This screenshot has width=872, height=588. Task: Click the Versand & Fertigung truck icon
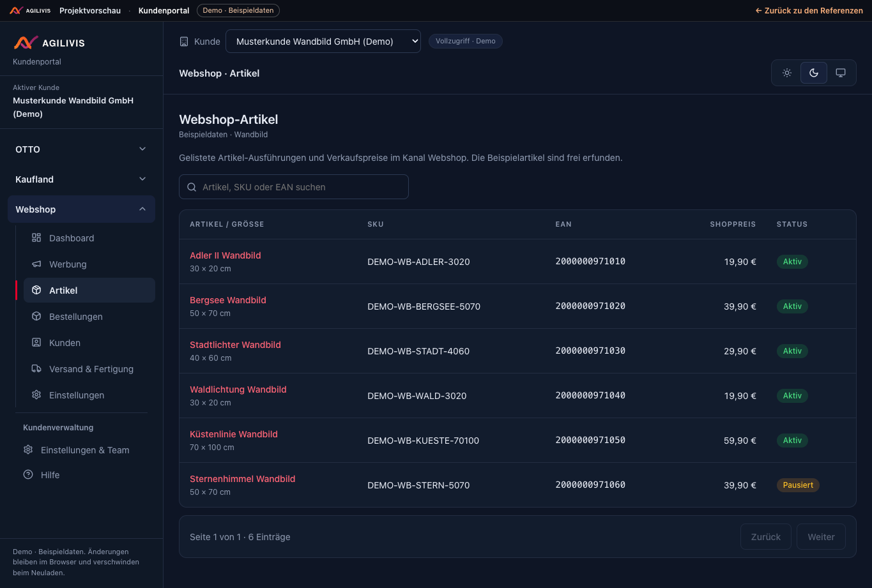(36, 368)
